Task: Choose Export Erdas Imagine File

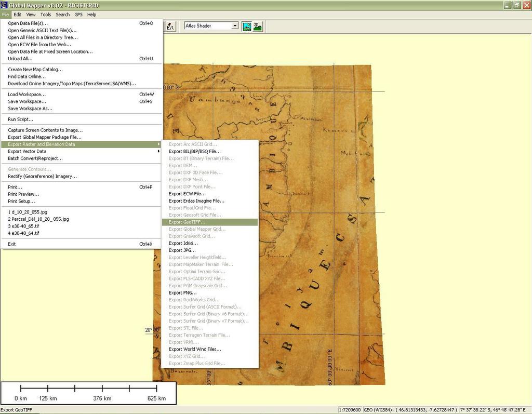Action: tap(210, 201)
